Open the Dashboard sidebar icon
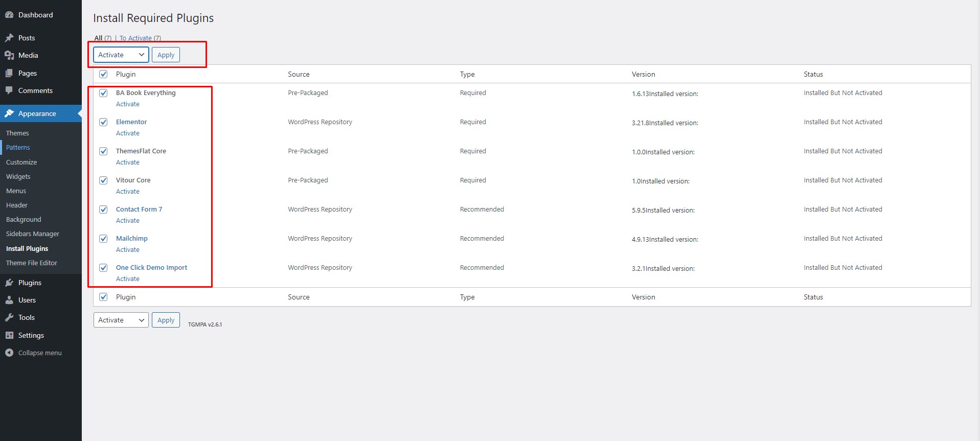This screenshot has height=441, width=980. [x=9, y=15]
